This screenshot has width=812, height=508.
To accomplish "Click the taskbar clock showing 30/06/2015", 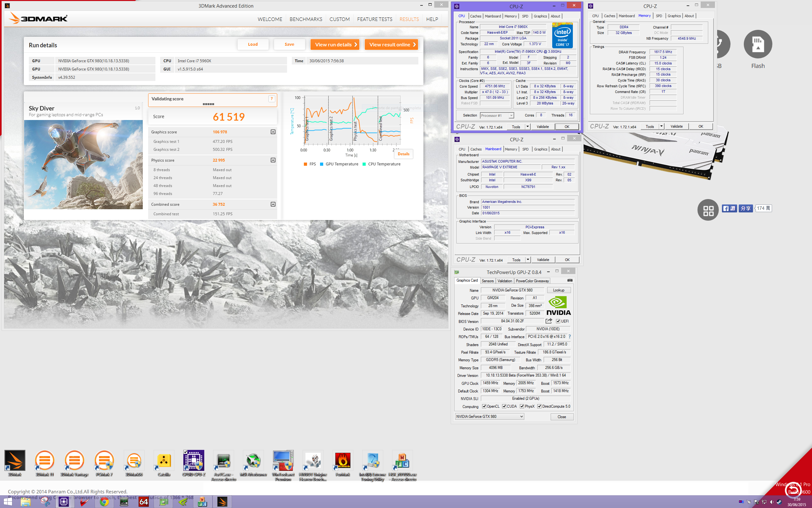I will click(796, 502).
